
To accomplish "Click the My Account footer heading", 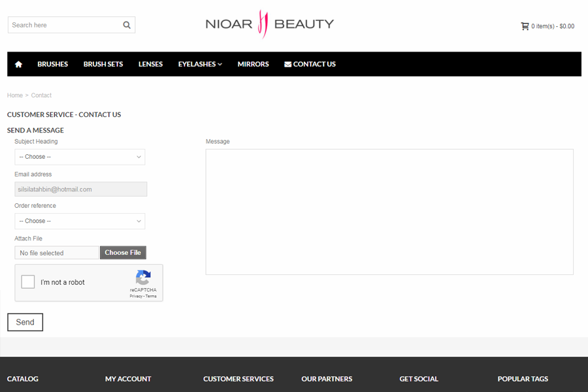I will point(128,379).
